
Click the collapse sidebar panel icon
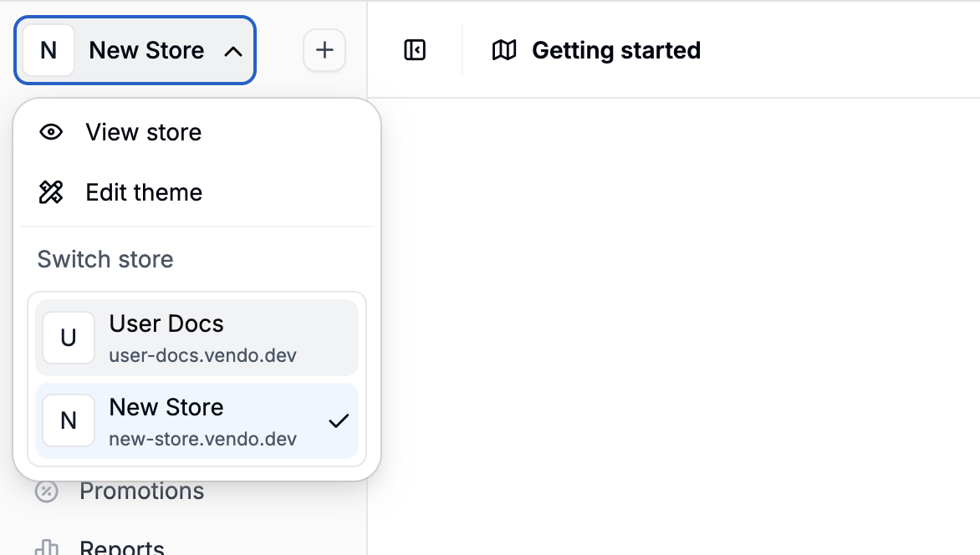click(x=416, y=50)
